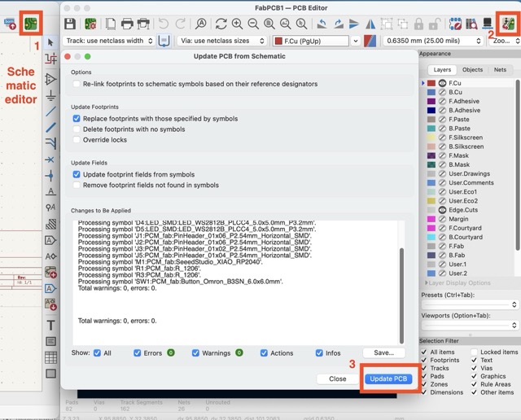
Task: Uncheck Replace footprints with those specified by symbols
Action: tap(77, 119)
